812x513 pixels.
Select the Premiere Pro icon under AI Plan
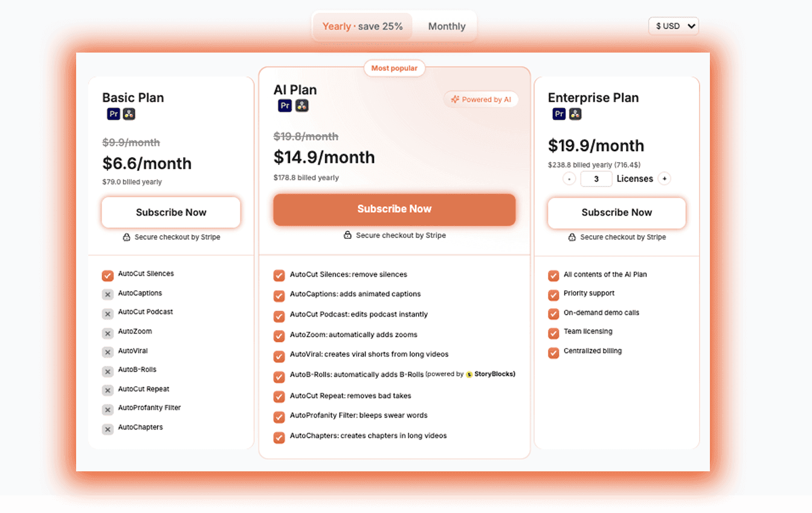pos(285,105)
